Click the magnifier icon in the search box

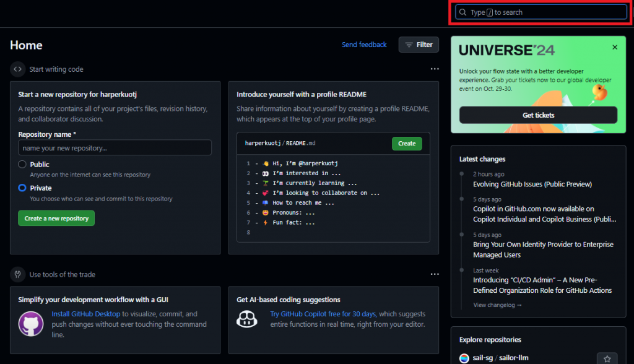click(x=463, y=12)
